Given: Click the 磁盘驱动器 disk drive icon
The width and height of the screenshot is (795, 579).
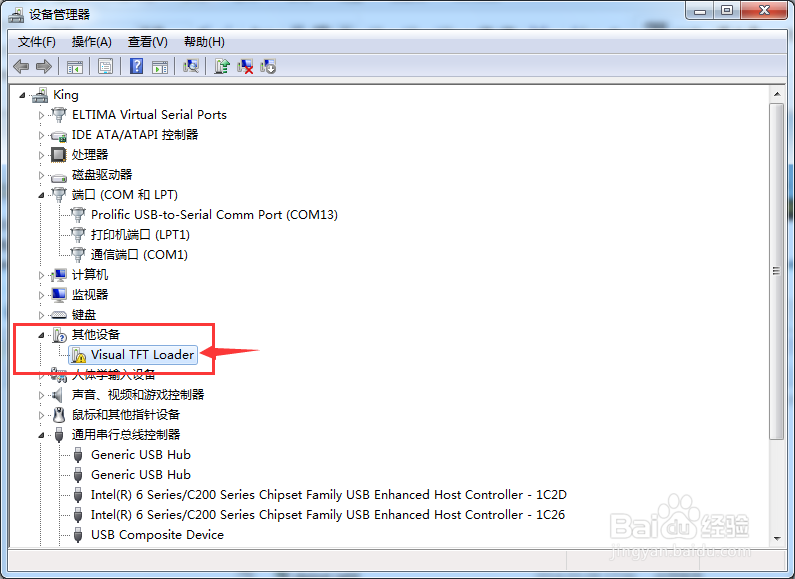Looking at the screenshot, I should click(59, 176).
